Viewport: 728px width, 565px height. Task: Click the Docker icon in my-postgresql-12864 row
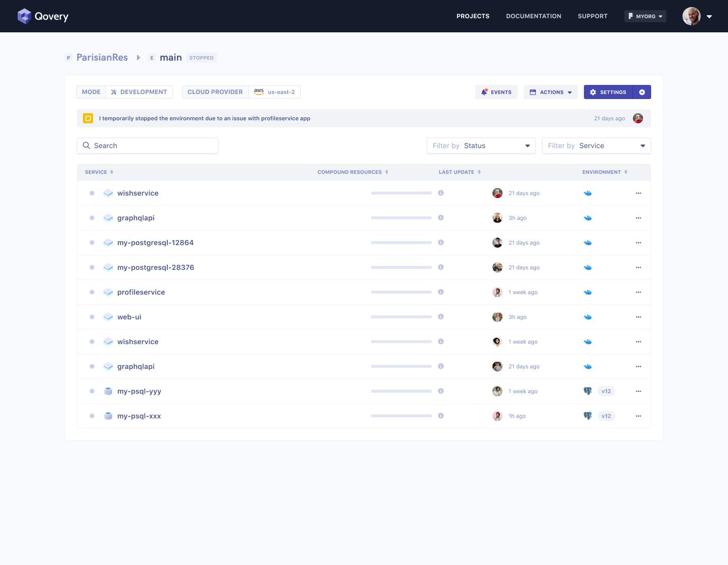(x=587, y=243)
